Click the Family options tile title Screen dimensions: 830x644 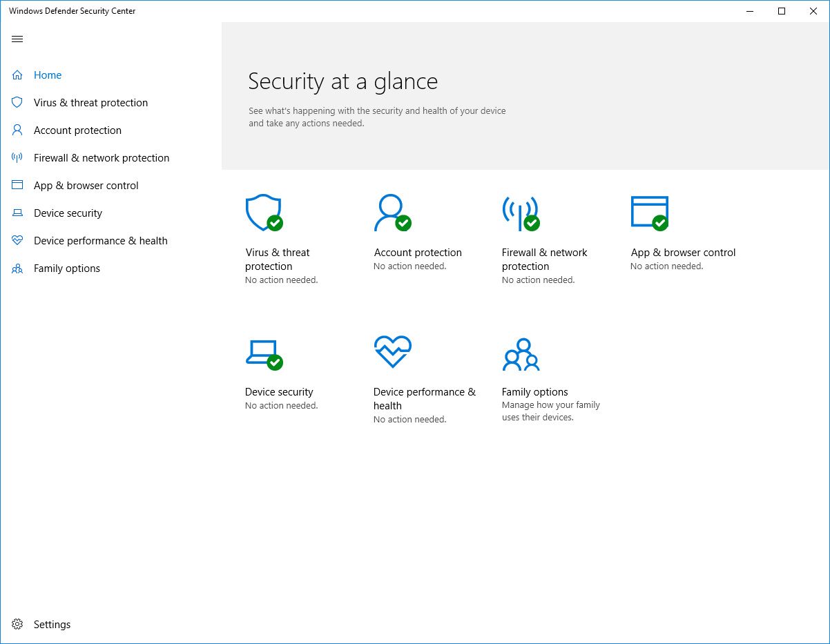(x=535, y=392)
